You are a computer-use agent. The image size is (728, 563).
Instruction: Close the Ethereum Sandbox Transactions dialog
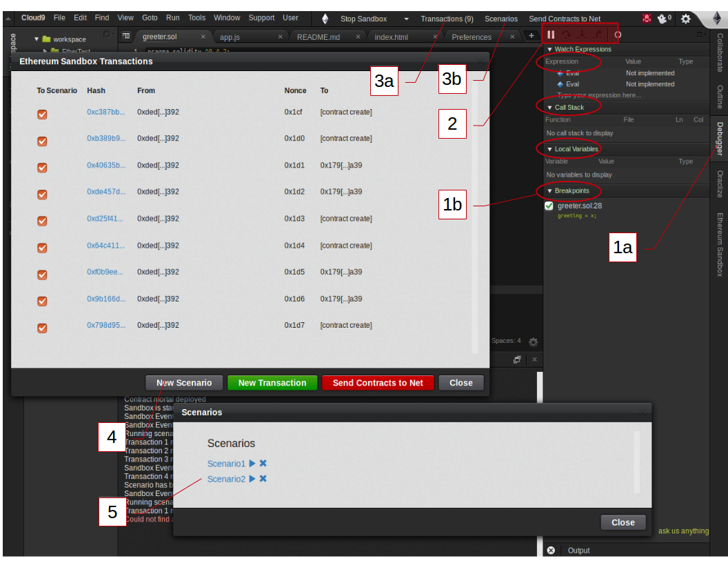(461, 383)
